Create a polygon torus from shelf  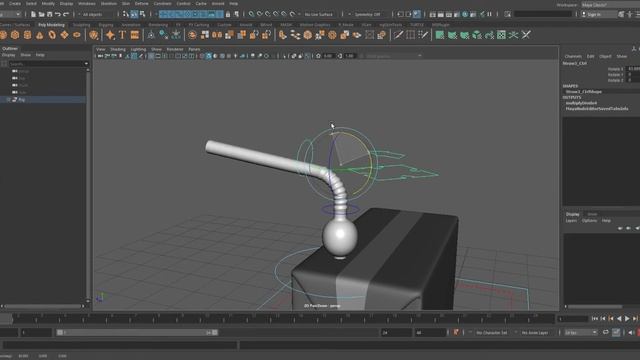52,35
